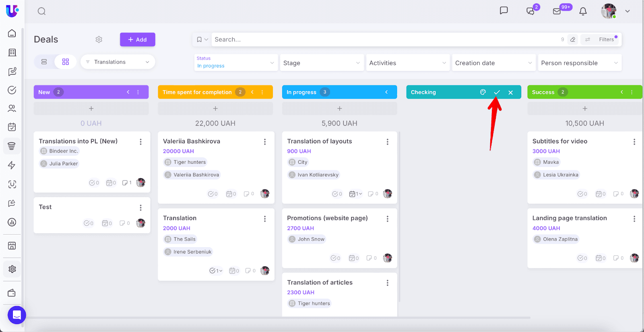This screenshot has width=644, height=332.
Task: Open the Success column three-dot menu
Action: 632,92
